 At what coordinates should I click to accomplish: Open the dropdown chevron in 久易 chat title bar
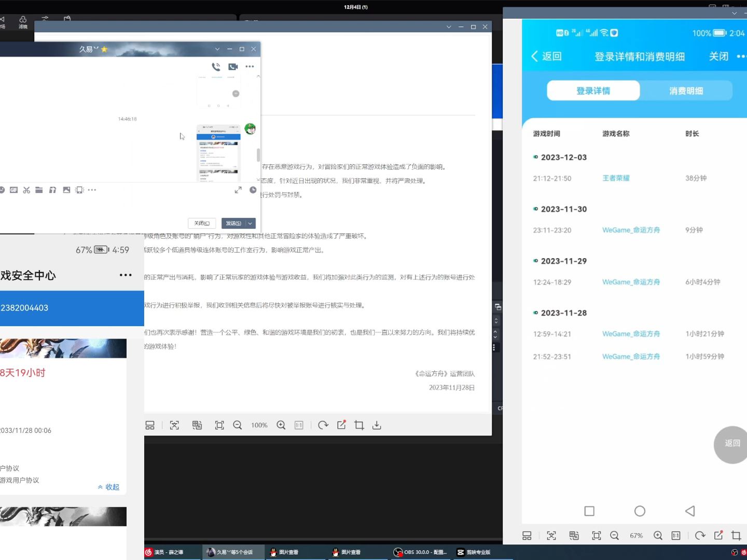click(217, 49)
